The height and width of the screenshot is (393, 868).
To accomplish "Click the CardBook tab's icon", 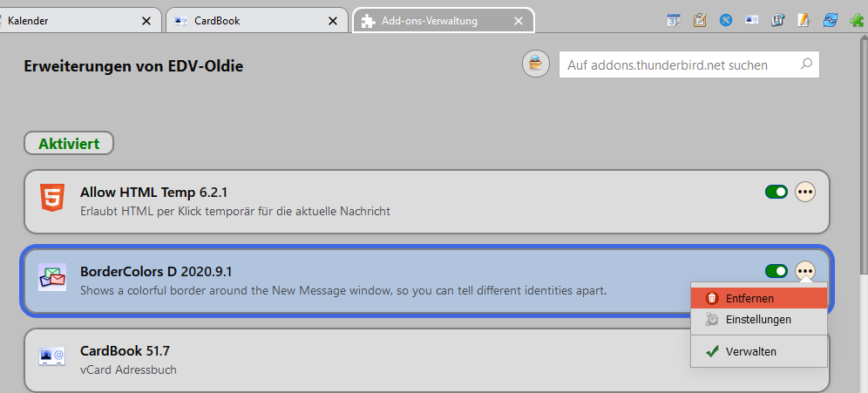I will [180, 21].
